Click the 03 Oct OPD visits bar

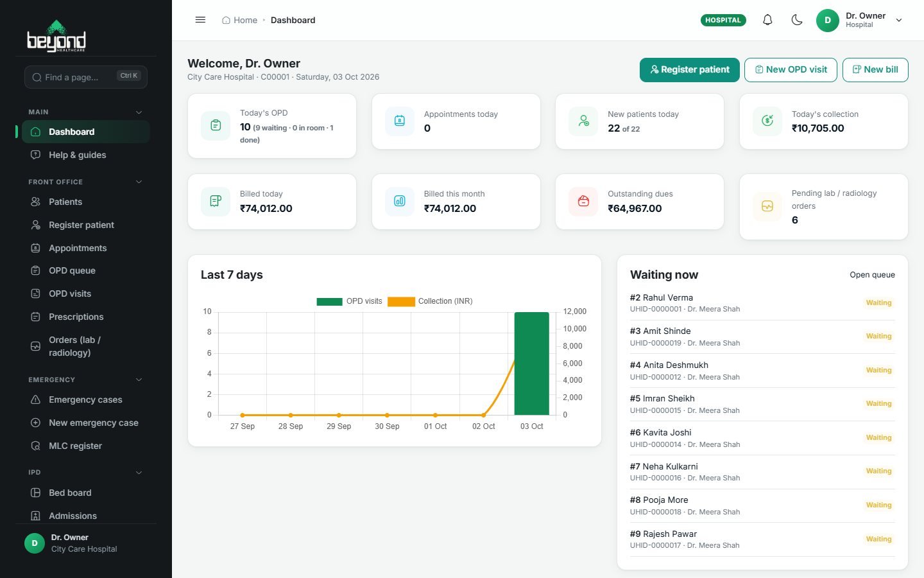click(532, 363)
